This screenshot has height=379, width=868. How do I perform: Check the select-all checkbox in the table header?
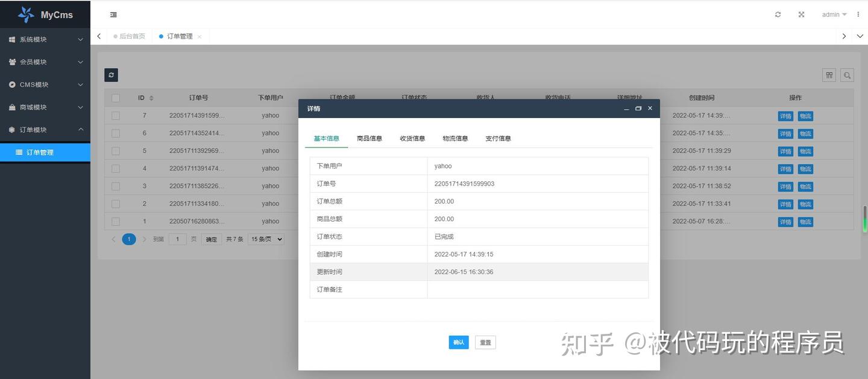(x=115, y=97)
